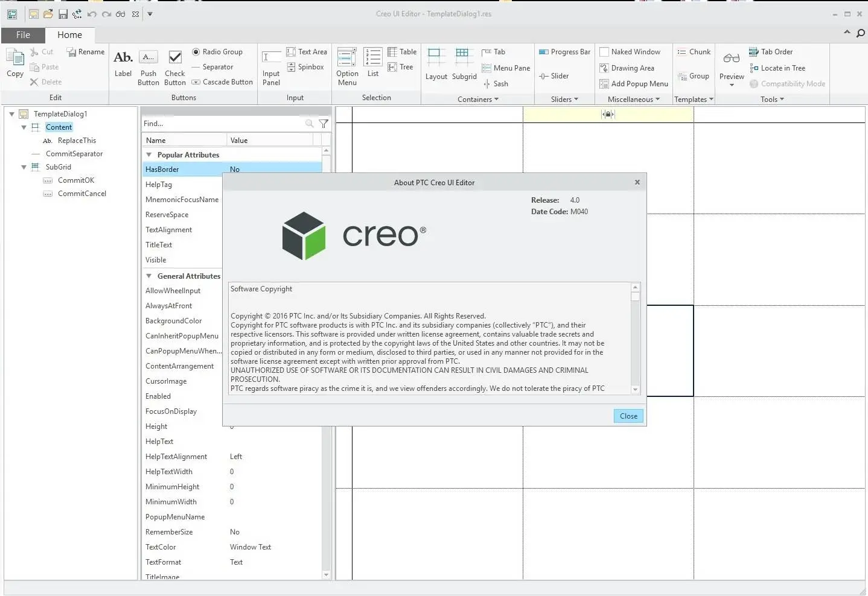
Task: Click the Redo arrow in quick access toolbar
Action: pyautogui.click(x=106, y=14)
